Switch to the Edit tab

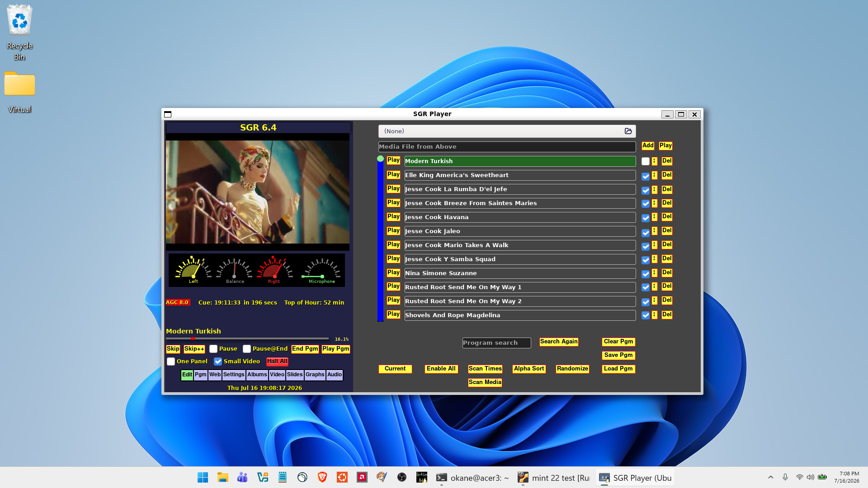tap(187, 375)
